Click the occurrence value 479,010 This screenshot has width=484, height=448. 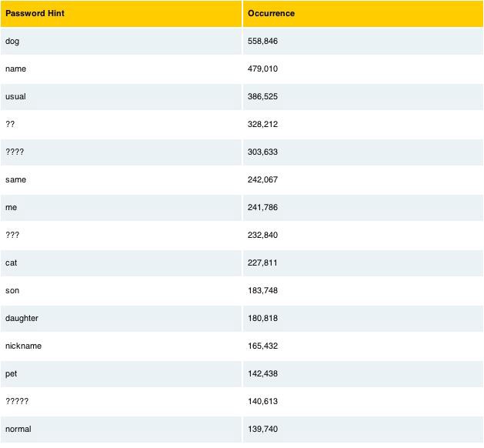pos(262,69)
